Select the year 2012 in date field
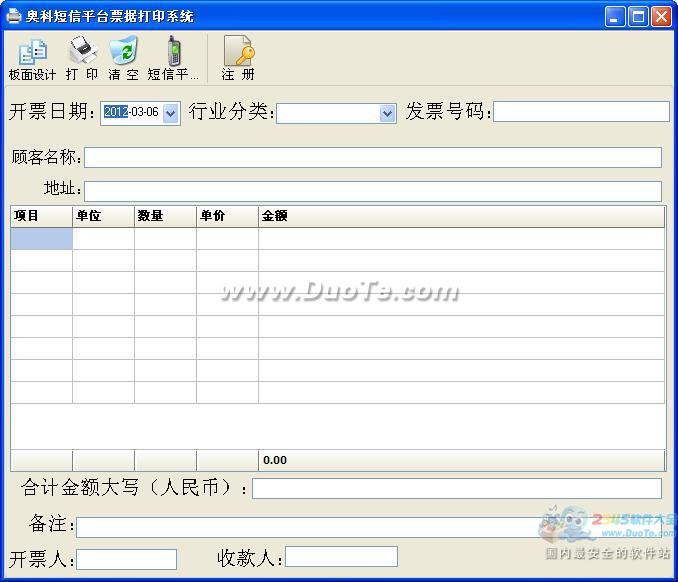The height and width of the screenshot is (582, 678). tap(116, 112)
